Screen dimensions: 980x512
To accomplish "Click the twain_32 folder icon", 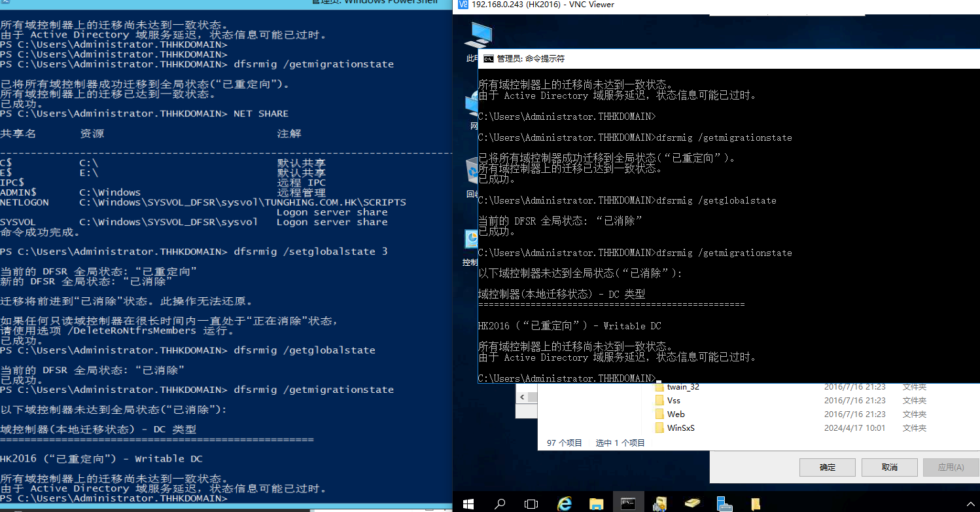I will point(659,387).
